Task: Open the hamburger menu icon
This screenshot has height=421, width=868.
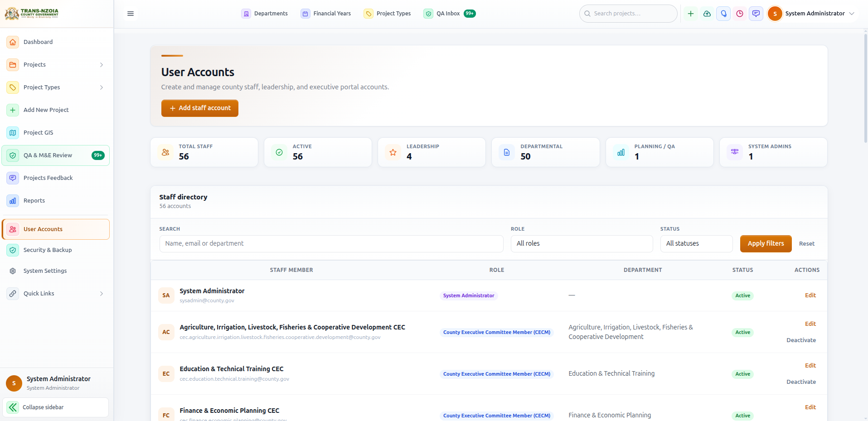Action: (131, 14)
